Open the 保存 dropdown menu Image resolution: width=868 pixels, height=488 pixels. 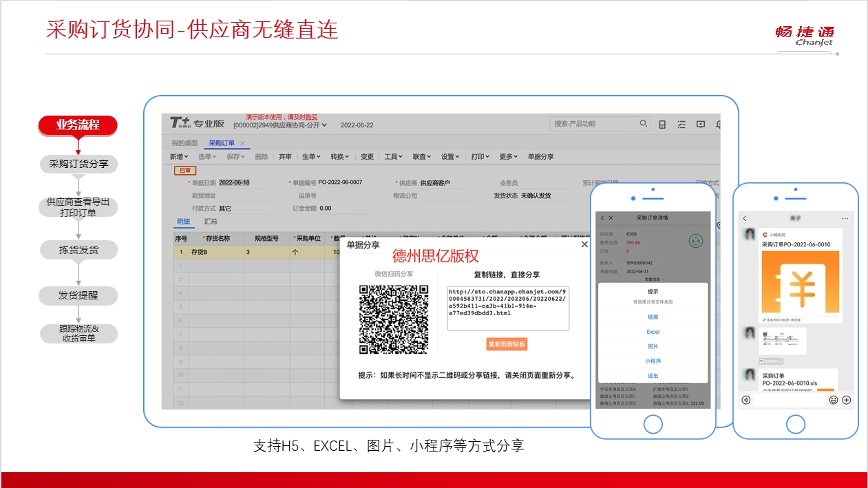235,157
